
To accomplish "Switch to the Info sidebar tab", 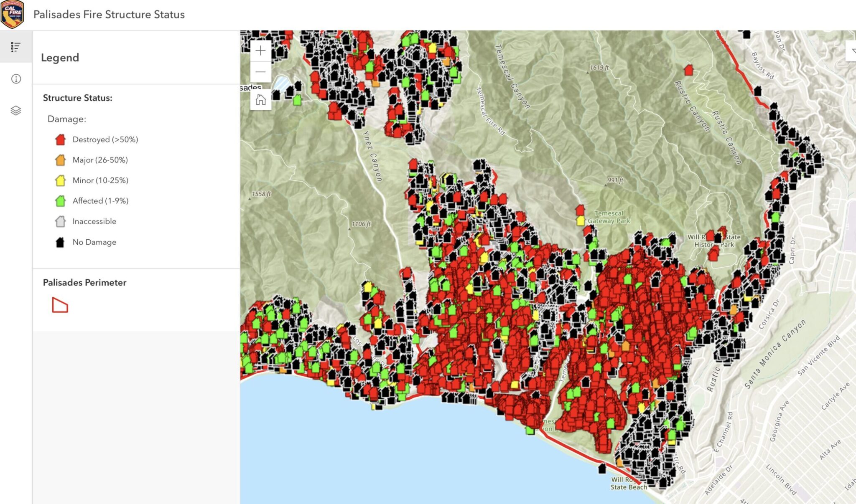I will tap(15, 78).
